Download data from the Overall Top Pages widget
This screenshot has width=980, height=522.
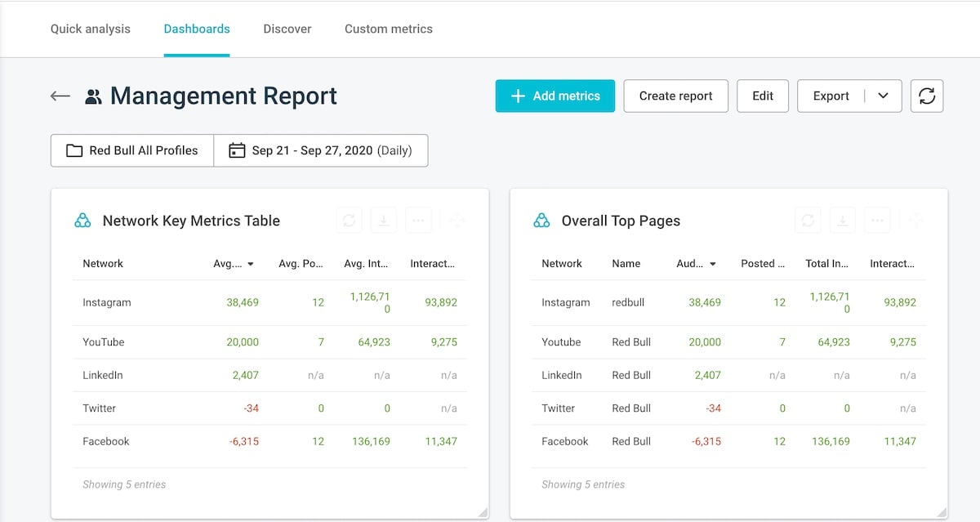(842, 220)
